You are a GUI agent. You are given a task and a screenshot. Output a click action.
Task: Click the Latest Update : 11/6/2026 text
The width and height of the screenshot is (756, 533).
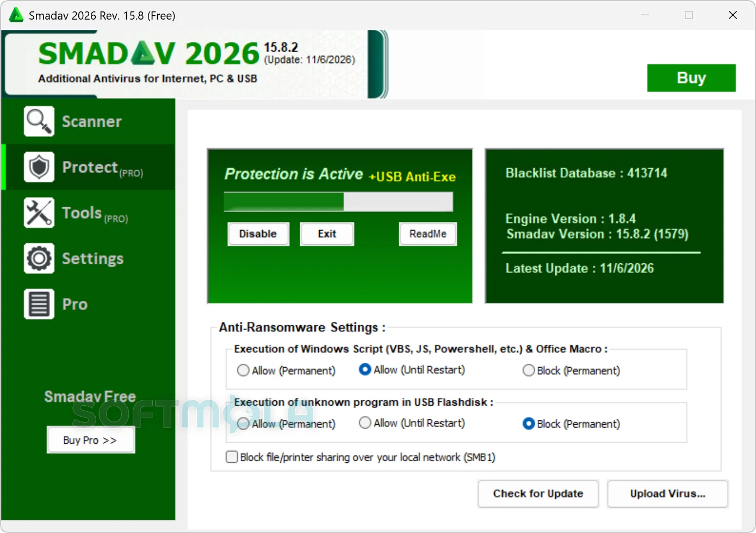click(x=580, y=268)
